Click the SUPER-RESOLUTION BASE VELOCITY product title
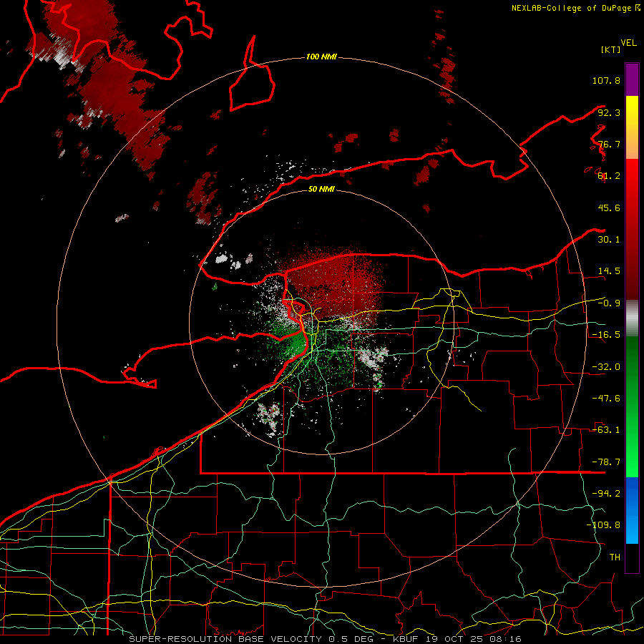 click(225, 639)
